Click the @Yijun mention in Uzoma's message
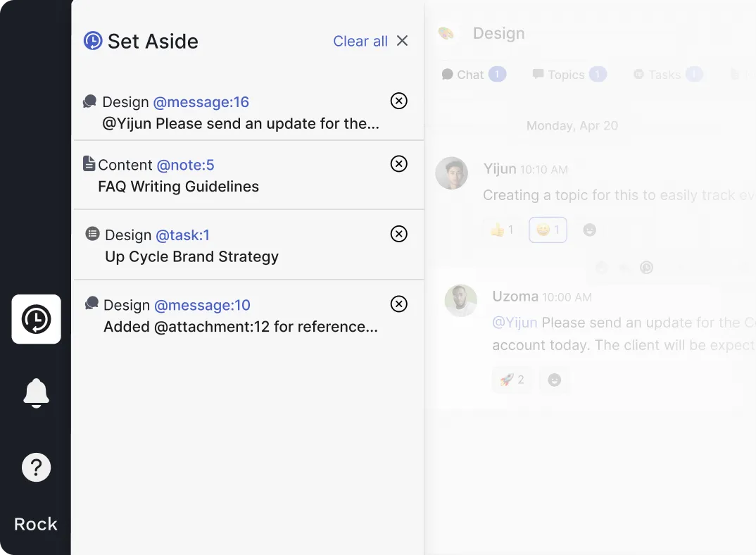This screenshot has height=555, width=756. [x=515, y=323]
